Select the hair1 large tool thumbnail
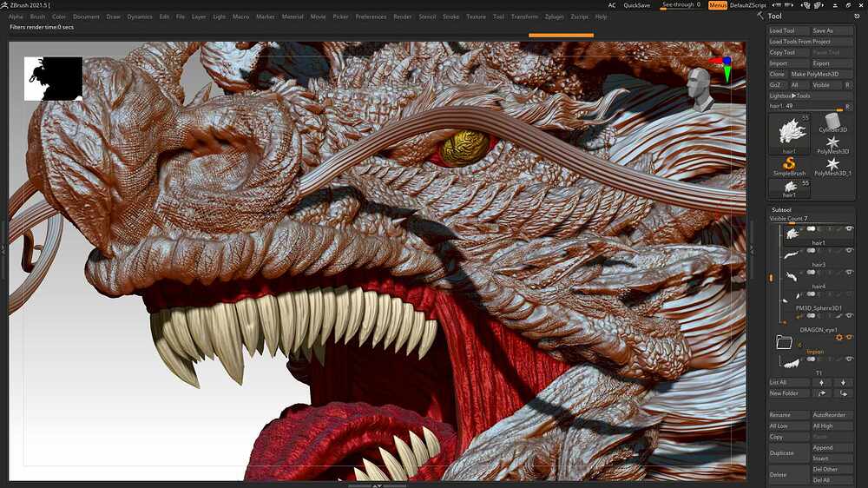Viewport: 868px width, 488px height. pyautogui.click(x=789, y=134)
